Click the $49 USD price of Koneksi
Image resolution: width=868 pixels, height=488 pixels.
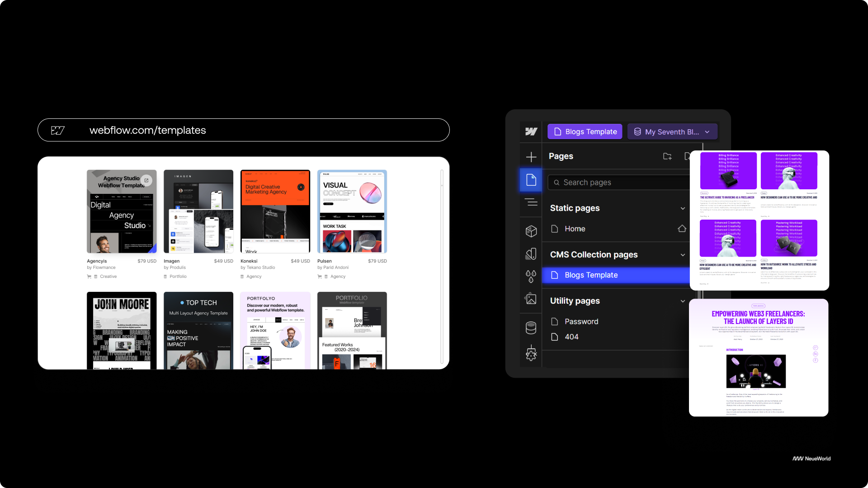point(301,261)
